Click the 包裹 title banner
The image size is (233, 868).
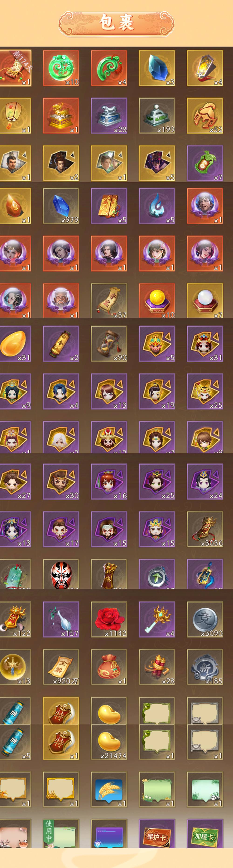[x=116, y=23]
